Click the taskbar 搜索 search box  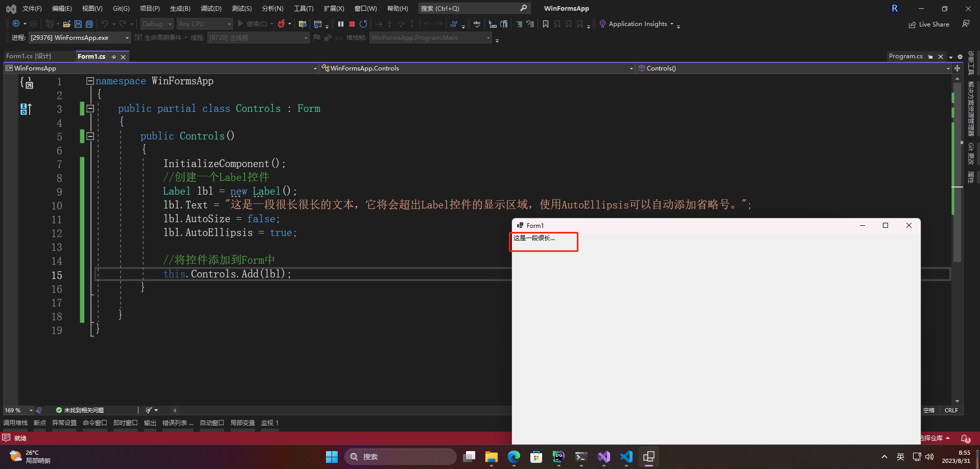401,457
